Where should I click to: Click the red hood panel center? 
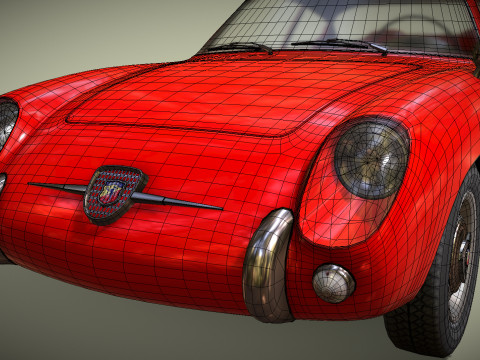tap(243, 98)
